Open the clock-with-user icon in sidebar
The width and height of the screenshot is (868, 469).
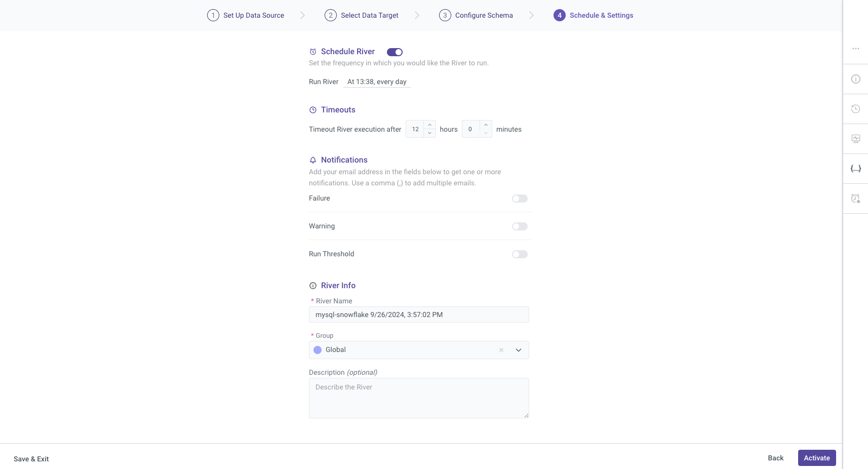[855, 199]
